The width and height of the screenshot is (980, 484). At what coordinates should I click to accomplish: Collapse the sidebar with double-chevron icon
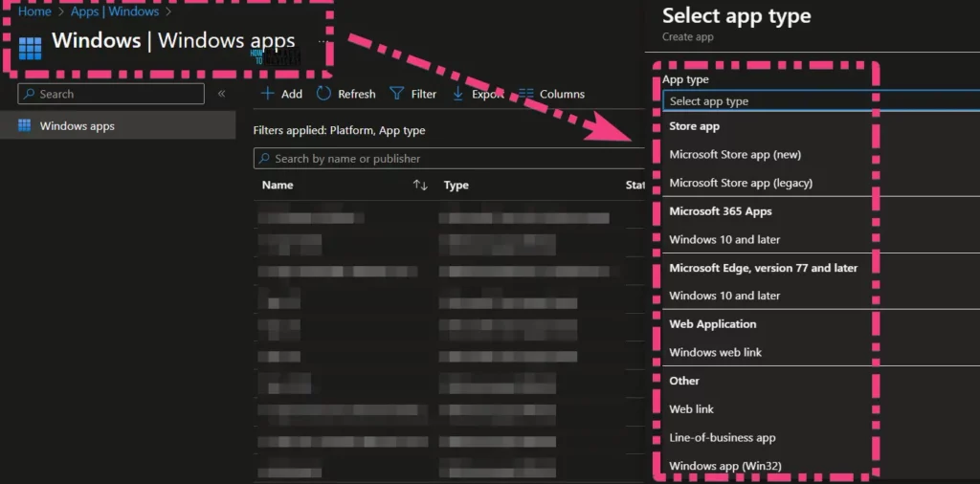[x=221, y=94]
